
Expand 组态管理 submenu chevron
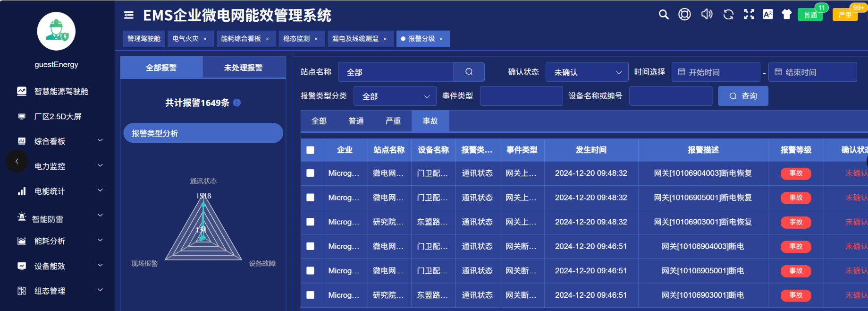point(100,290)
